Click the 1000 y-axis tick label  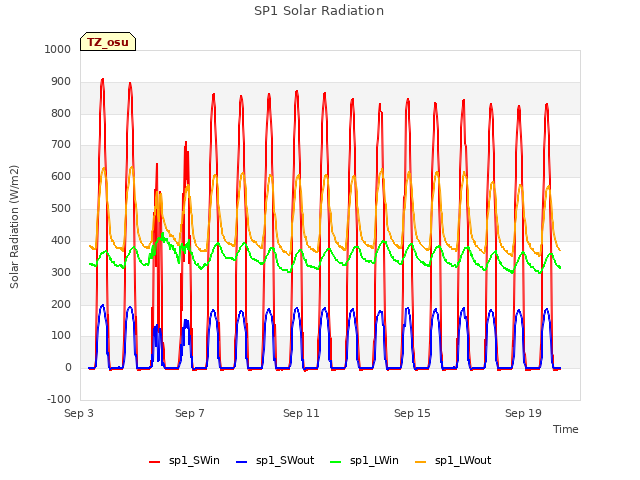point(58,49)
